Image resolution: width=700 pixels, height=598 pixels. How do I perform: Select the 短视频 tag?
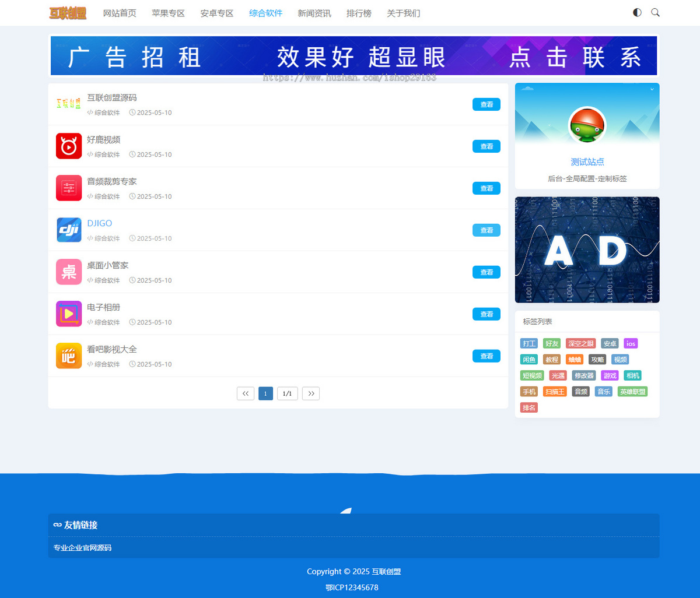tap(532, 375)
